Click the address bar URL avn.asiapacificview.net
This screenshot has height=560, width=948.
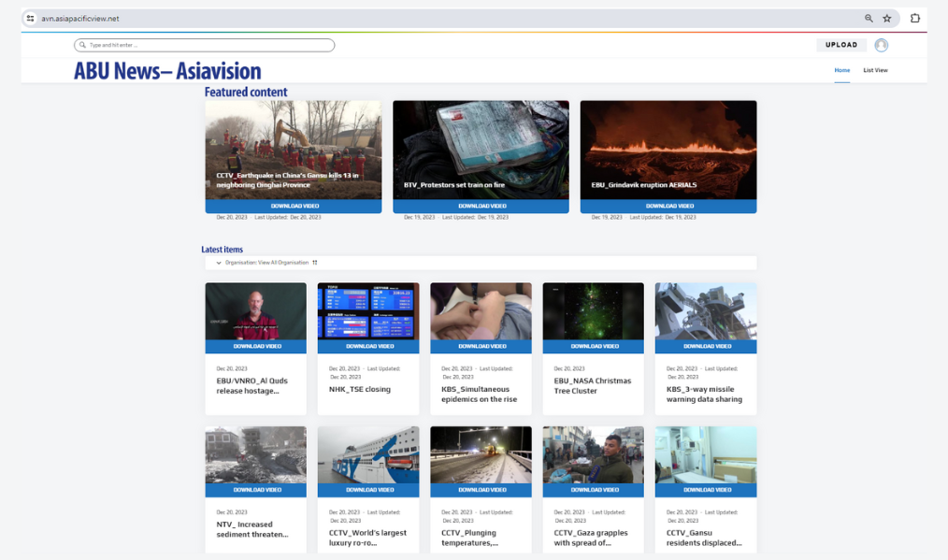click(x=80, y=18)
